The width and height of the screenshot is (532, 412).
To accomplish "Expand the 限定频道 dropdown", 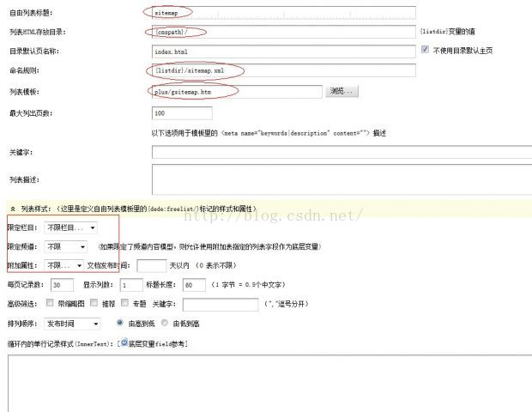I will 64,246.
